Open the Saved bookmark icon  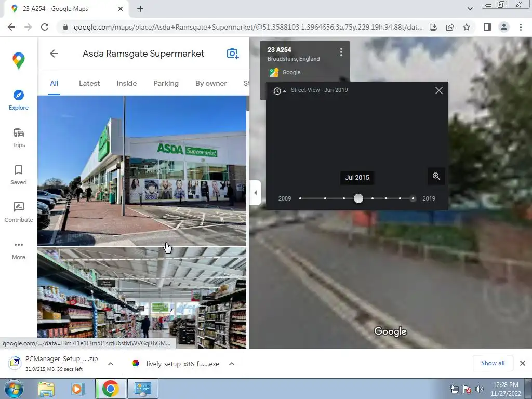pyautogui.click(x=19, y=170)
